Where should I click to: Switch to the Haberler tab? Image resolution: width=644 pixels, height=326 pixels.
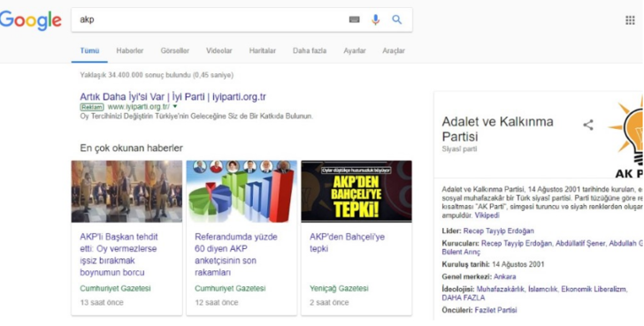(130, 51)
